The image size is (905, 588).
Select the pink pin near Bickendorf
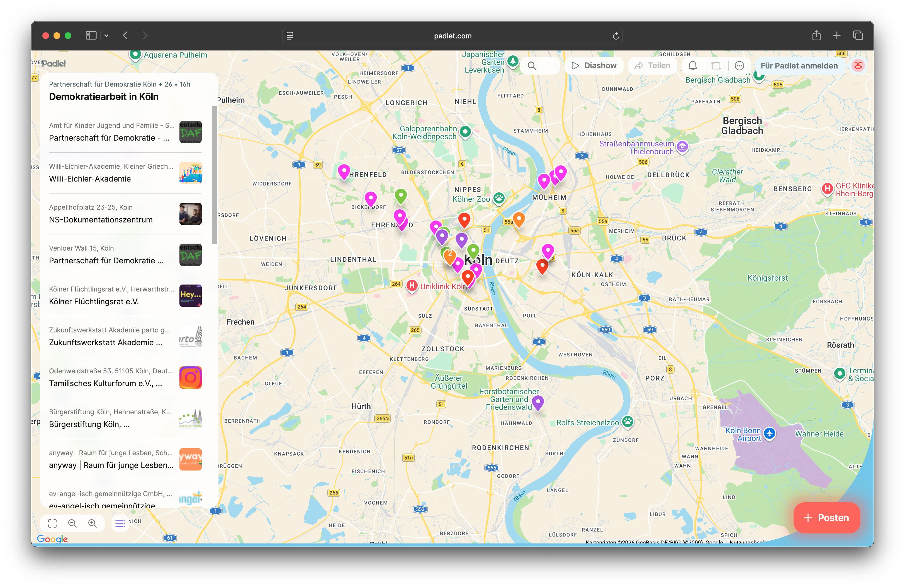(370, 199)
